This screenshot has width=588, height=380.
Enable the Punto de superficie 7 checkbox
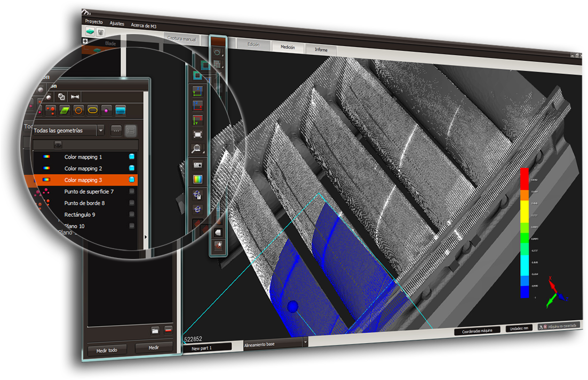(132, 191)
